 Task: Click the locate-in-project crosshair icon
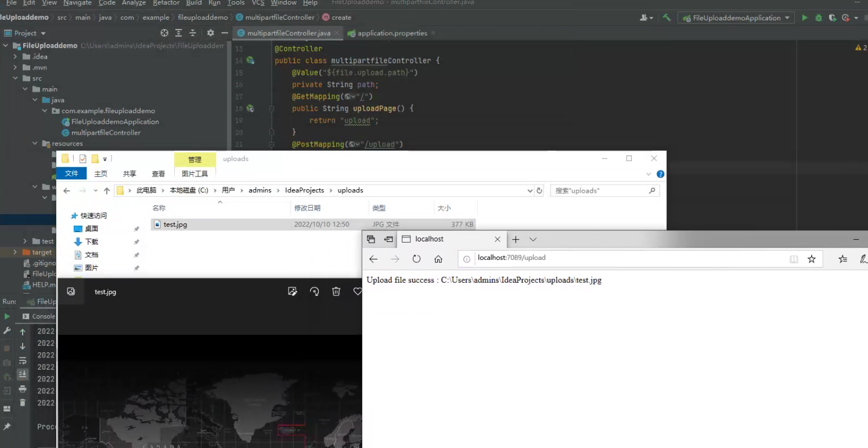164,33
